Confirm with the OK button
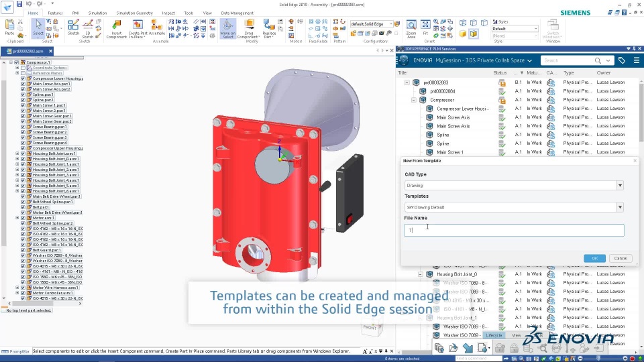Viewport: 644px width, 362px height. 594,258
